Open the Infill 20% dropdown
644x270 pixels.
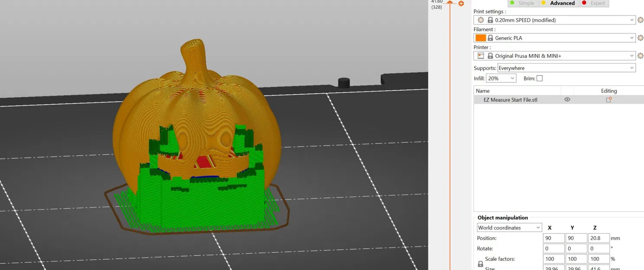[x=501, y=78]
